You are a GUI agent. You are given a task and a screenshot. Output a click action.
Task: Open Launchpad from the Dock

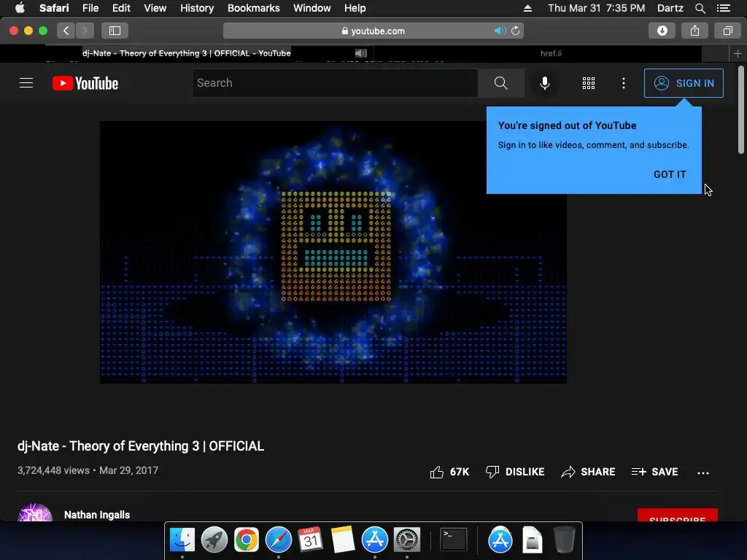[x=214, y=540]
